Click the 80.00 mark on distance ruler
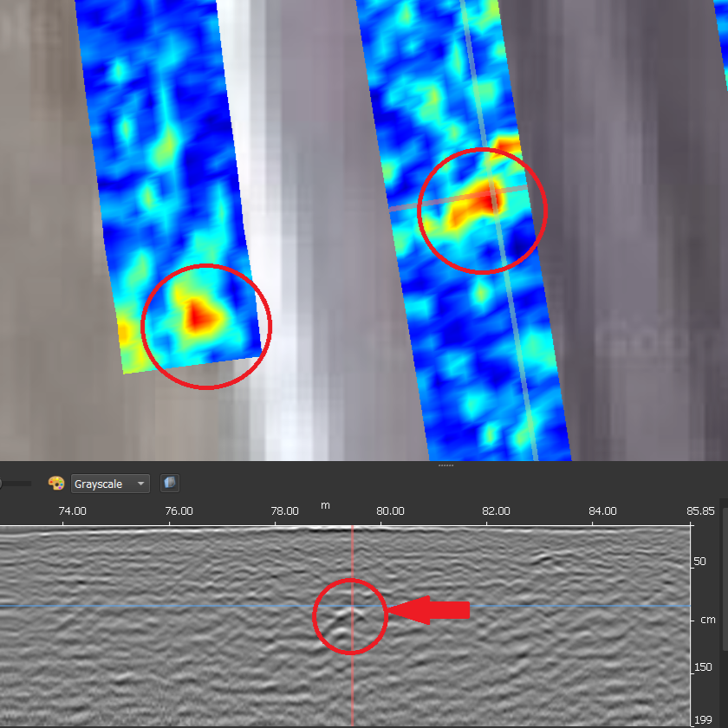Image resolution: width=728 pixels, height=728 pixels. 390,511
